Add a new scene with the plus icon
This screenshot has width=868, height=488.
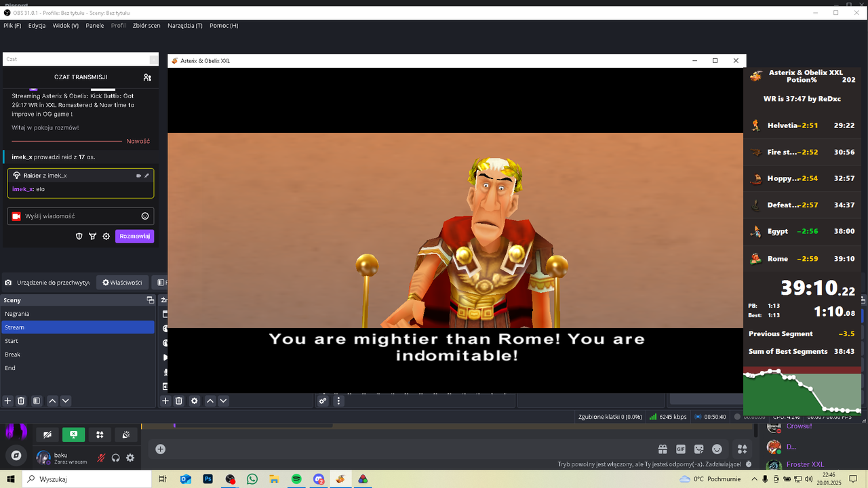coord(8,401)
